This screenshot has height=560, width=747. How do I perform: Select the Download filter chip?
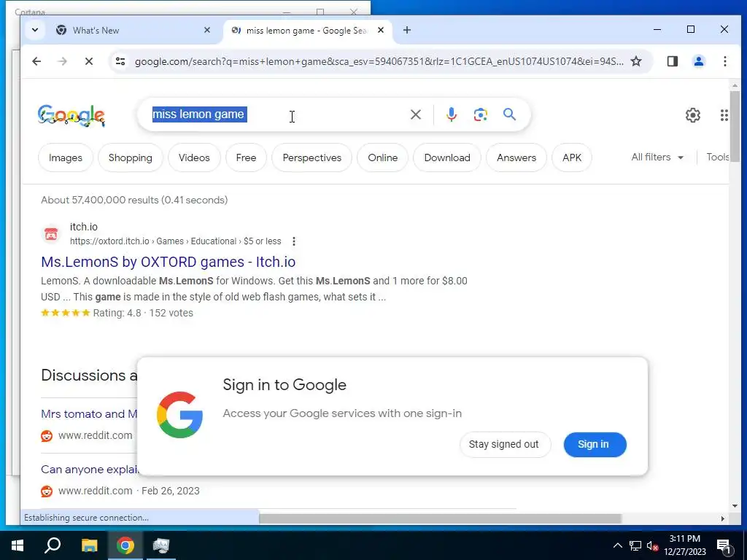click(x=447, y=157)
